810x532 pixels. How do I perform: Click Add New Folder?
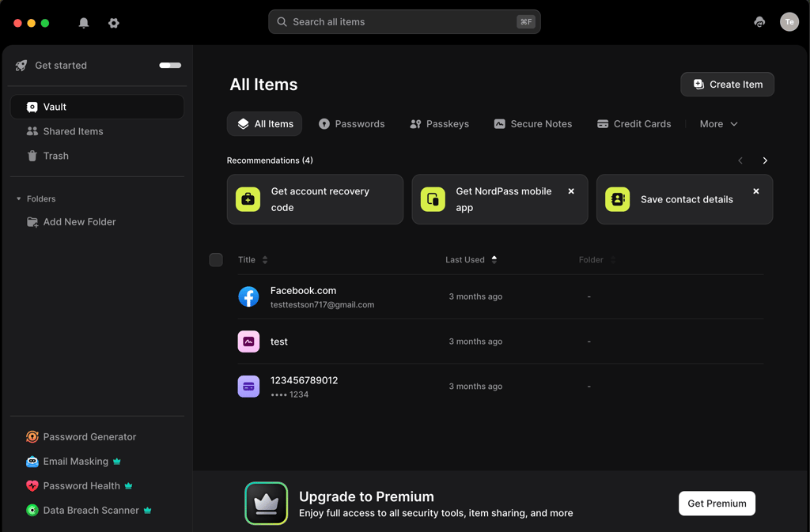click(80, 222)
